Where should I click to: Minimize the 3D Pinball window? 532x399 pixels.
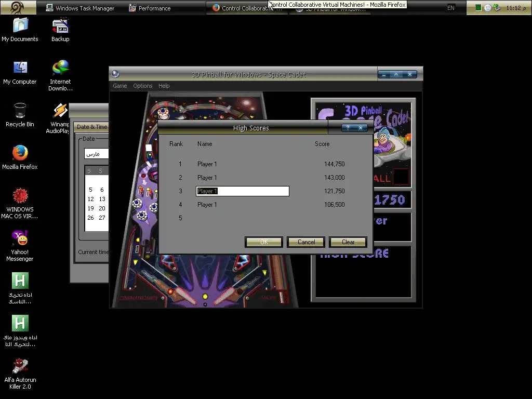click(x=384, y=74)
